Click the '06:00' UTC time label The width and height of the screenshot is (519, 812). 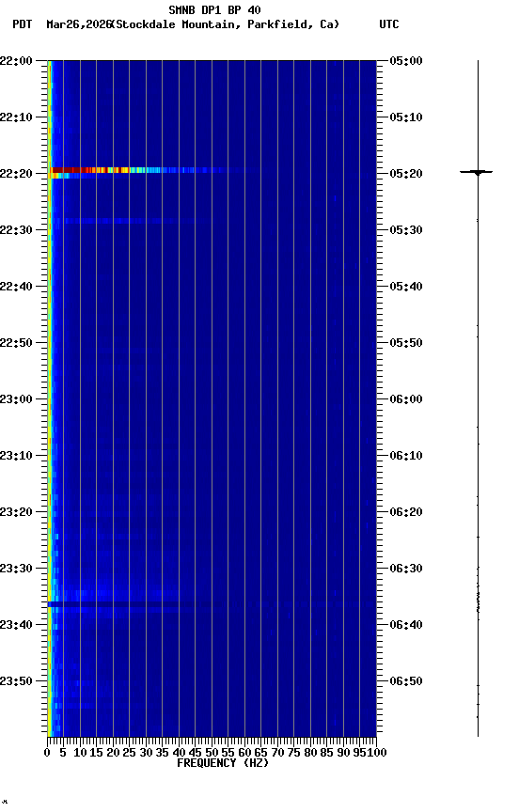(x=406, y=399)
